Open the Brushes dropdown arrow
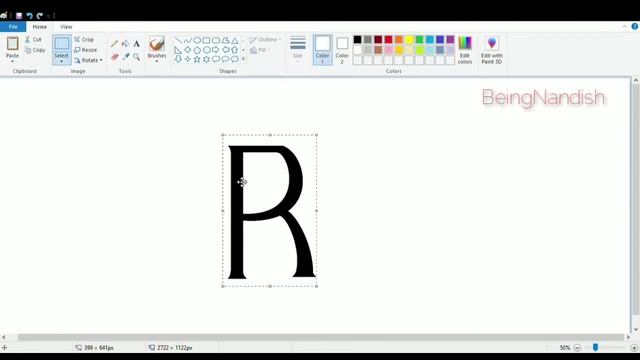 [x=157, y=61]
